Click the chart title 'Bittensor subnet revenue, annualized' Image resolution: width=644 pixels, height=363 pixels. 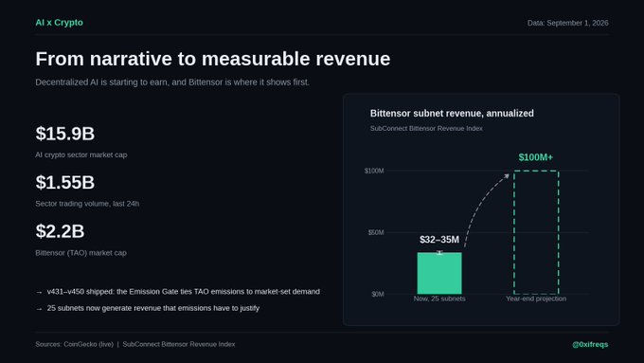(x=452, y=114)
